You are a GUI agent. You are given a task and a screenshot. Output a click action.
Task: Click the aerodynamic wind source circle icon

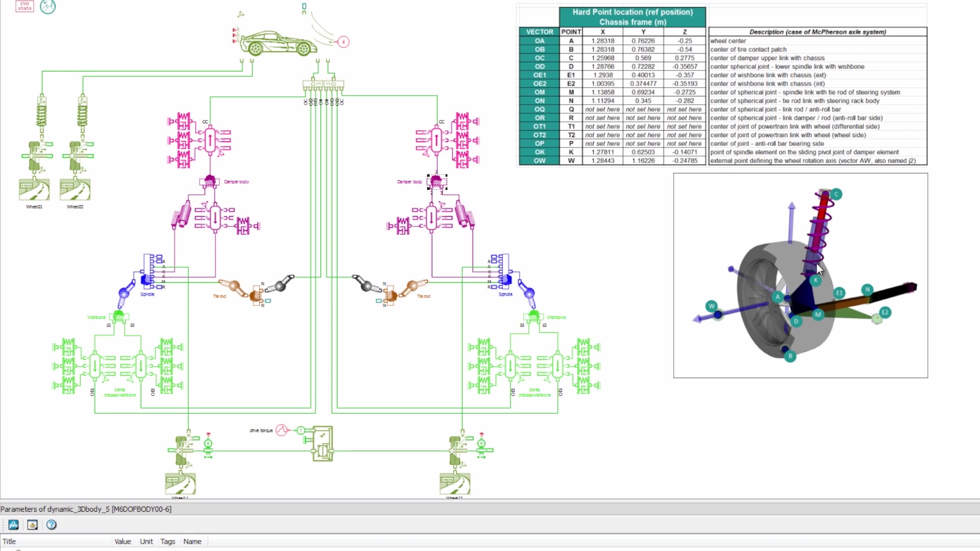pos(344,42)
